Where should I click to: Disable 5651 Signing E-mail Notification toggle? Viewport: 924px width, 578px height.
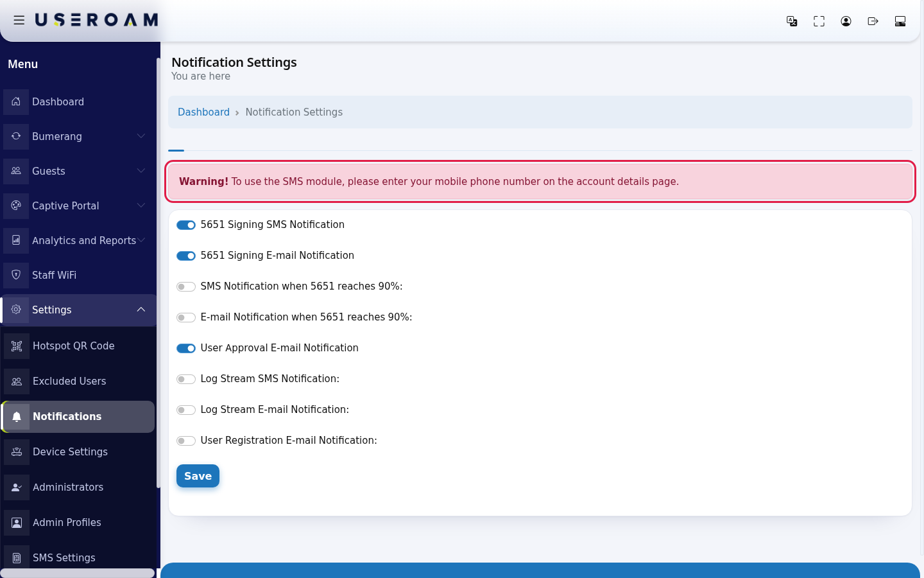coord(186,256)
